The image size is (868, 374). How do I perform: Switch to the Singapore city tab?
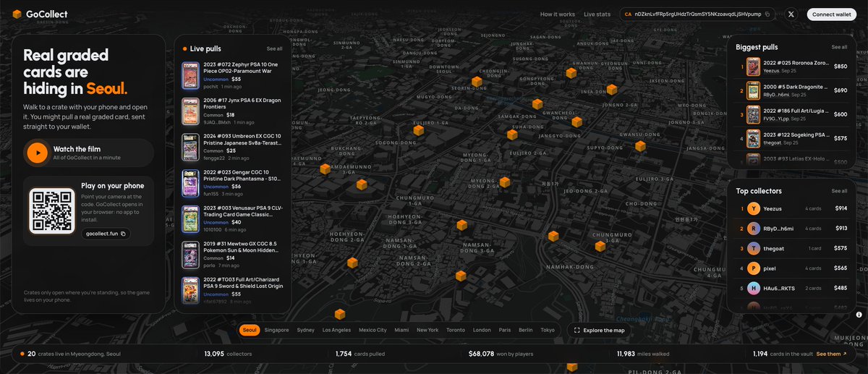click(x=276, y=330)
